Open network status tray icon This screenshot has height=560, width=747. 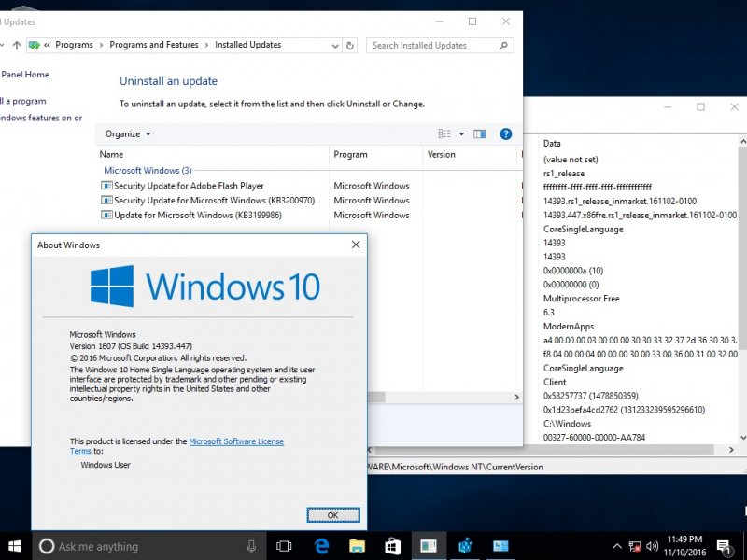[635, 546]
